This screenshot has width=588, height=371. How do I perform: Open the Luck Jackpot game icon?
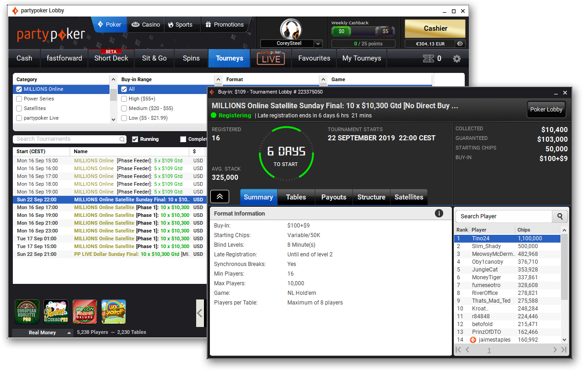pyautogui.click(x=114, y=312)
